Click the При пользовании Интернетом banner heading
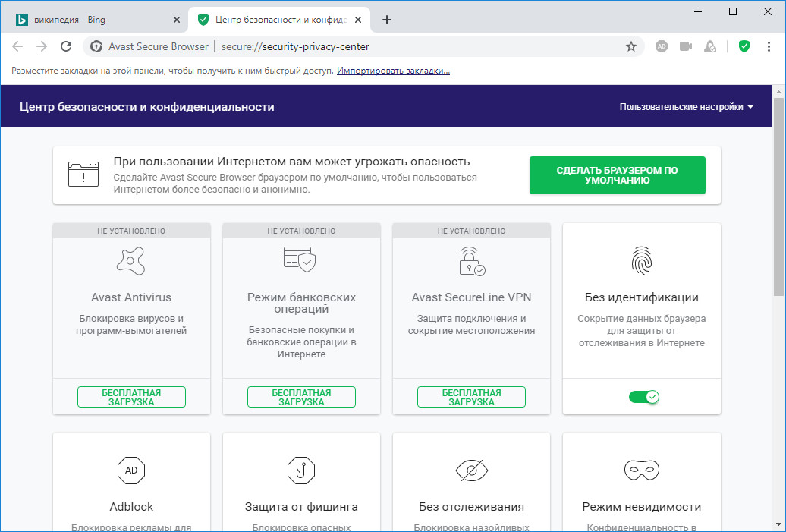The image size is (786, 532). point(292,162)
